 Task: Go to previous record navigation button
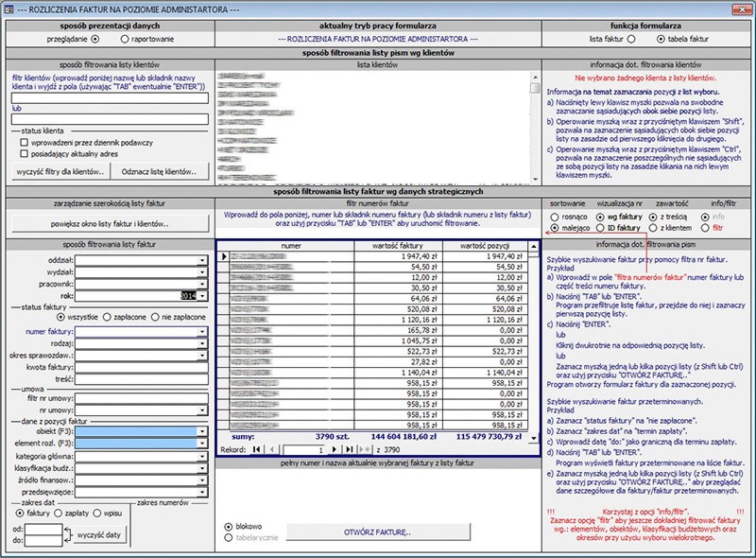272,449
